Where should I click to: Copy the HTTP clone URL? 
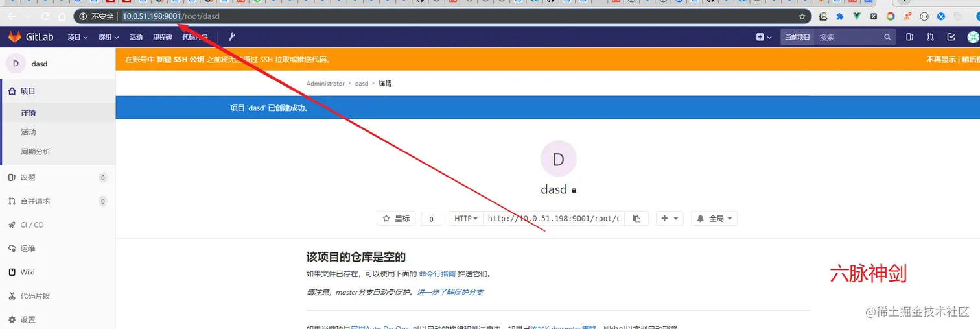pyautogui.click(x=636, y=219)
